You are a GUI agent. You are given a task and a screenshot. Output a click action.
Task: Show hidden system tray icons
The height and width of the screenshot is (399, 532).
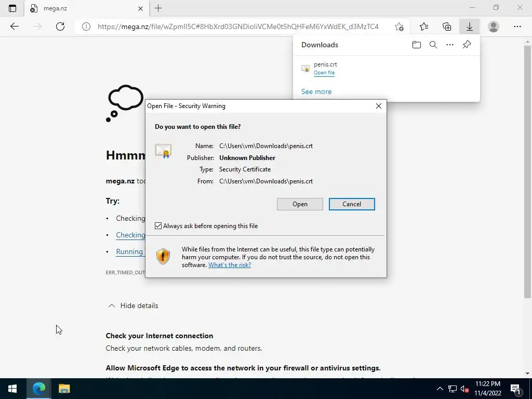tap(440, 389)
